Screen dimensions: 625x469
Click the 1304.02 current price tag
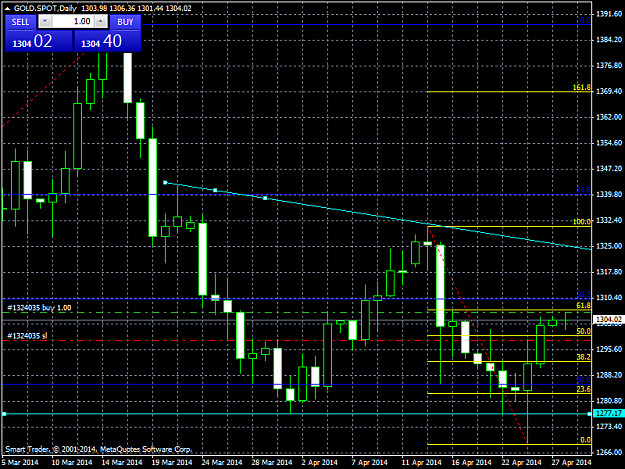[608, 319]
